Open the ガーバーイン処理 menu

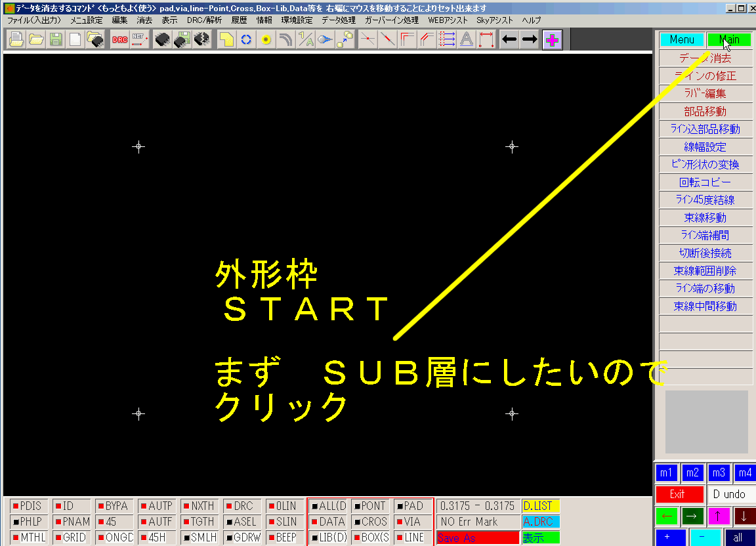[392, 20]
